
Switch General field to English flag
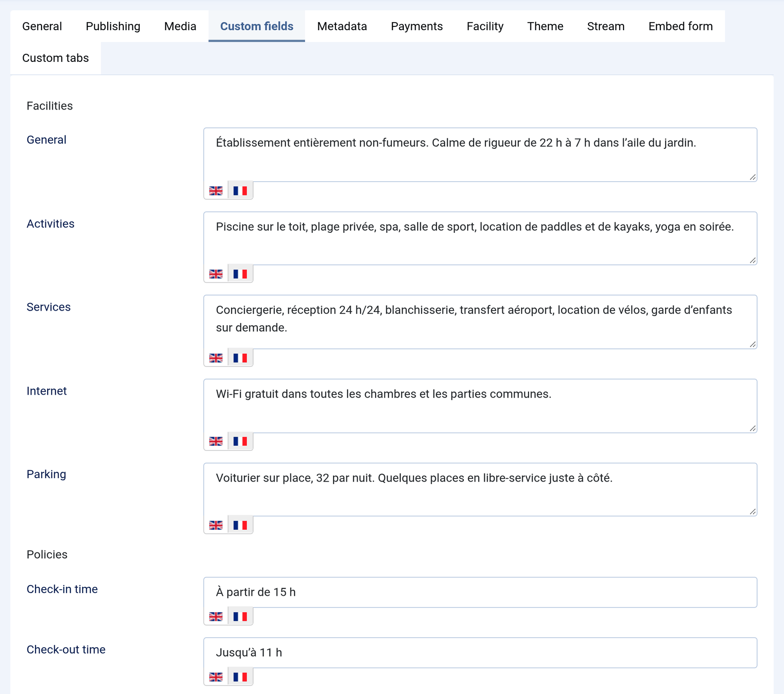point(216,191)
